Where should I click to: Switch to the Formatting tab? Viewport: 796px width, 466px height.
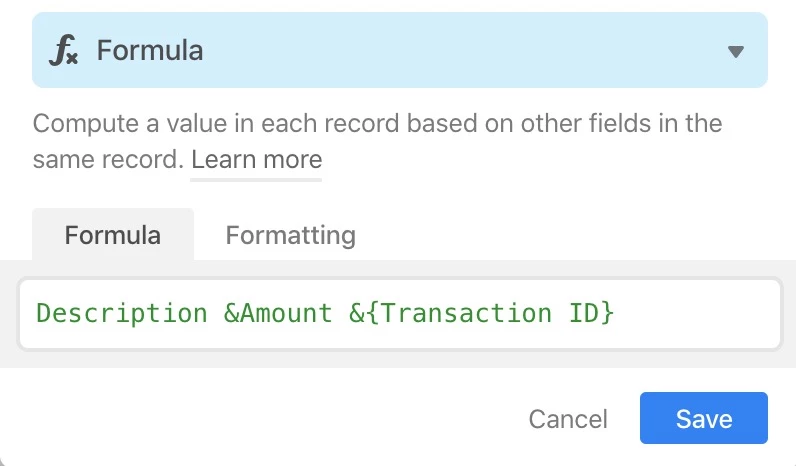click(x=290, y=235)
